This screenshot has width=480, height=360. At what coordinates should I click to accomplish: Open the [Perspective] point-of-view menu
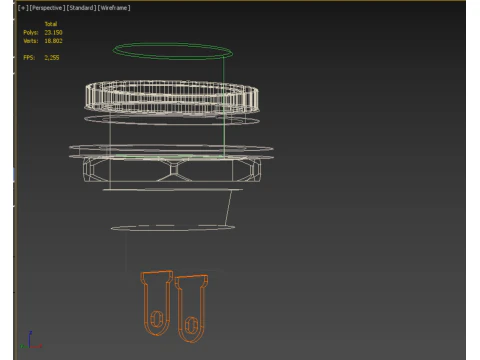point(48,8)
